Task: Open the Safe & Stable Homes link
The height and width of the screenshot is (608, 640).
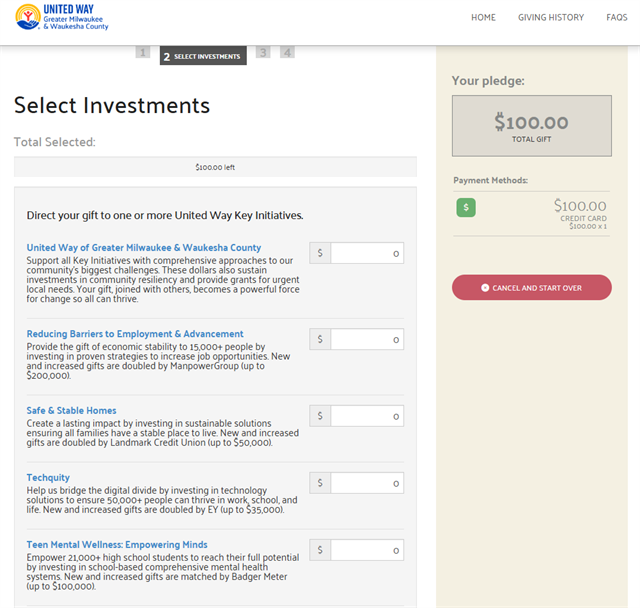Action: click(x=71, y=411)
